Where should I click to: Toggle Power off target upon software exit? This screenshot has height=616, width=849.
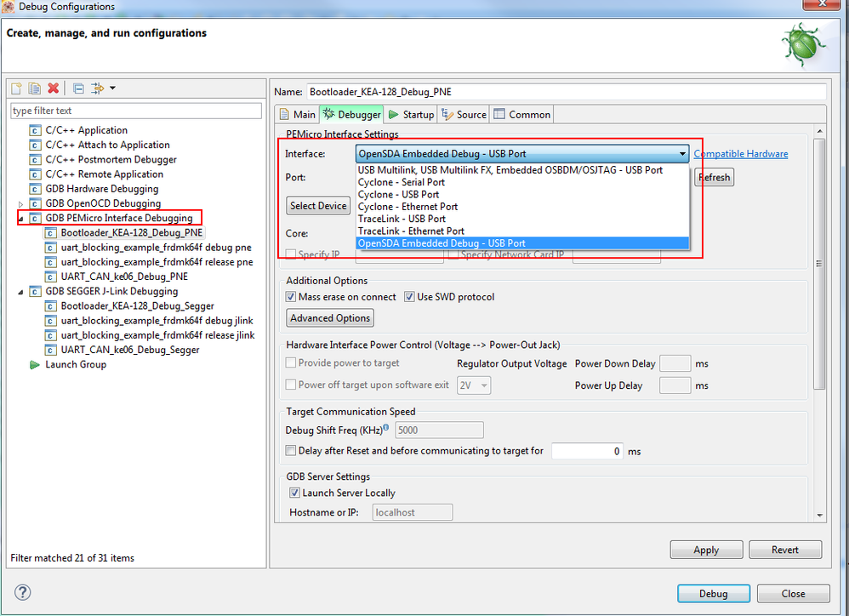click(291, 385)
